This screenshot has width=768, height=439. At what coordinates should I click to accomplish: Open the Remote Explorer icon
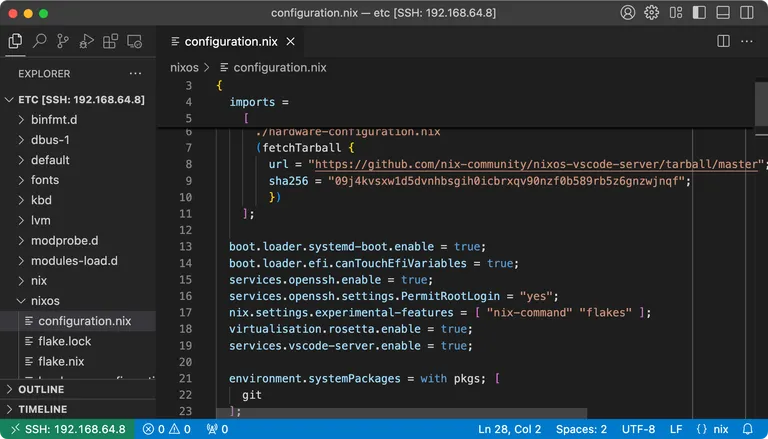pos(134,41)
